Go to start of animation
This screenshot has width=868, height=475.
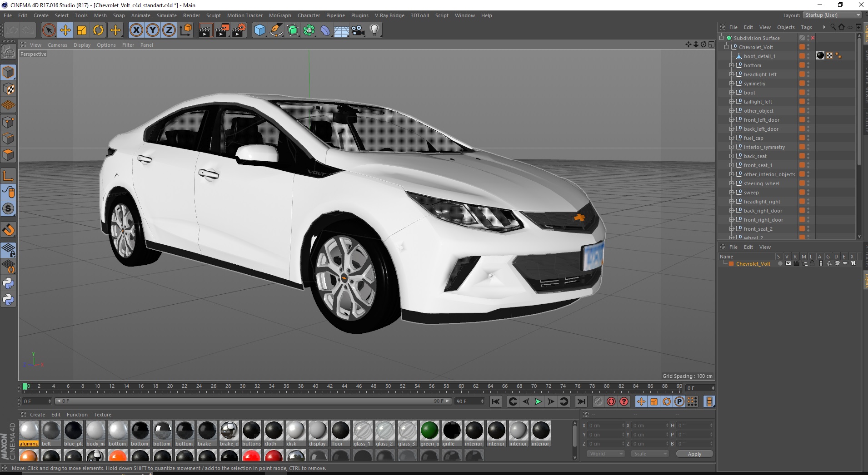(x=496, y=401)
